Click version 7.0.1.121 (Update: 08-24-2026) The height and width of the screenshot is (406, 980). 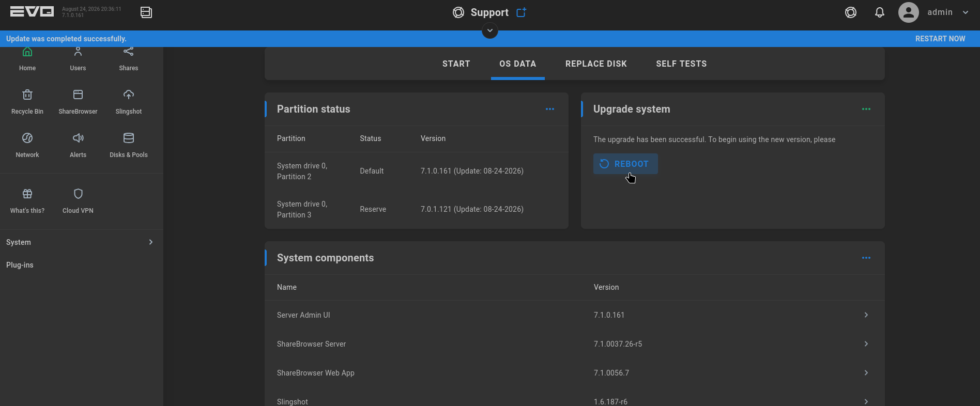472,209
